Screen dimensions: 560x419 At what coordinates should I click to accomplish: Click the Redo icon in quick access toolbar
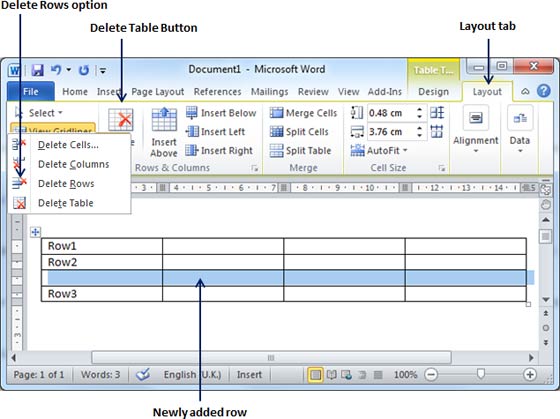coord(84,70)
